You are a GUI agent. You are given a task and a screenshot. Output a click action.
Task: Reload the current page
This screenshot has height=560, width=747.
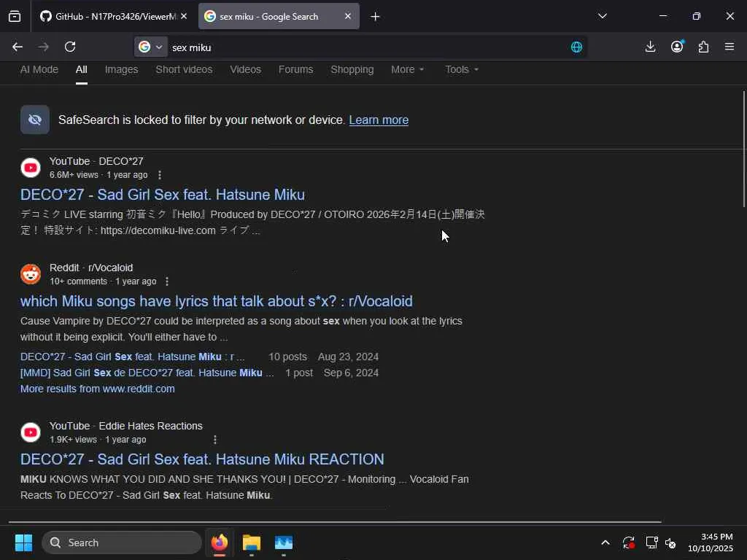point(70,47)
